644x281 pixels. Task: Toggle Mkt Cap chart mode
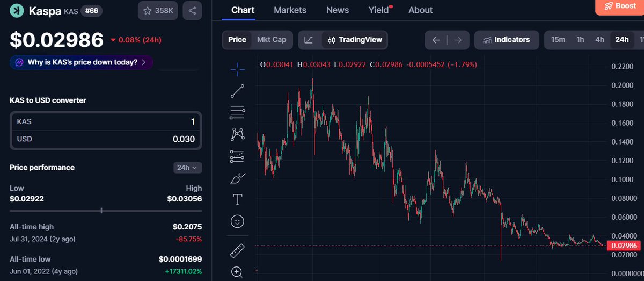[272, 39]
